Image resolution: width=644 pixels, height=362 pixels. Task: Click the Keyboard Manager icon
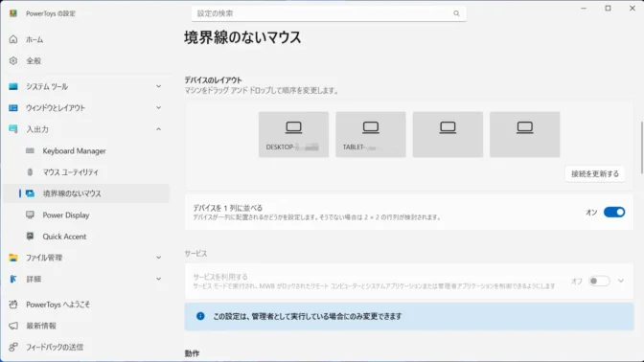pos(30,150)
